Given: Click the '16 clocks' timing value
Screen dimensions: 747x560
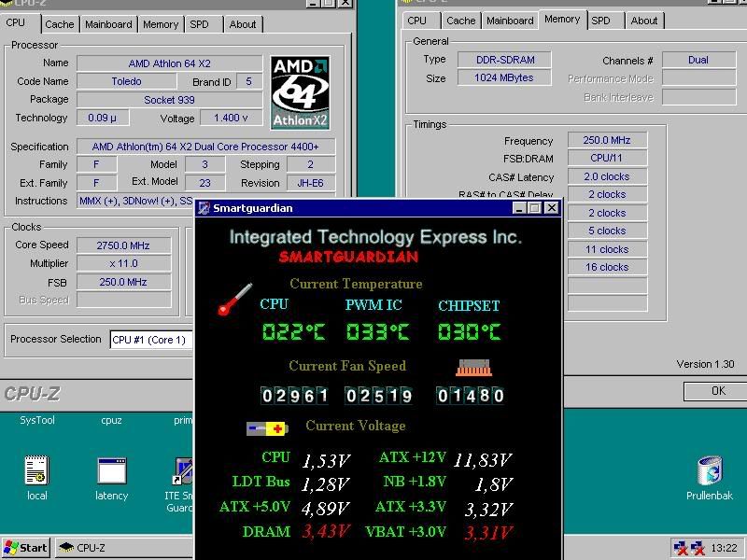Looking at the screenshot, I should click(607, 267).
